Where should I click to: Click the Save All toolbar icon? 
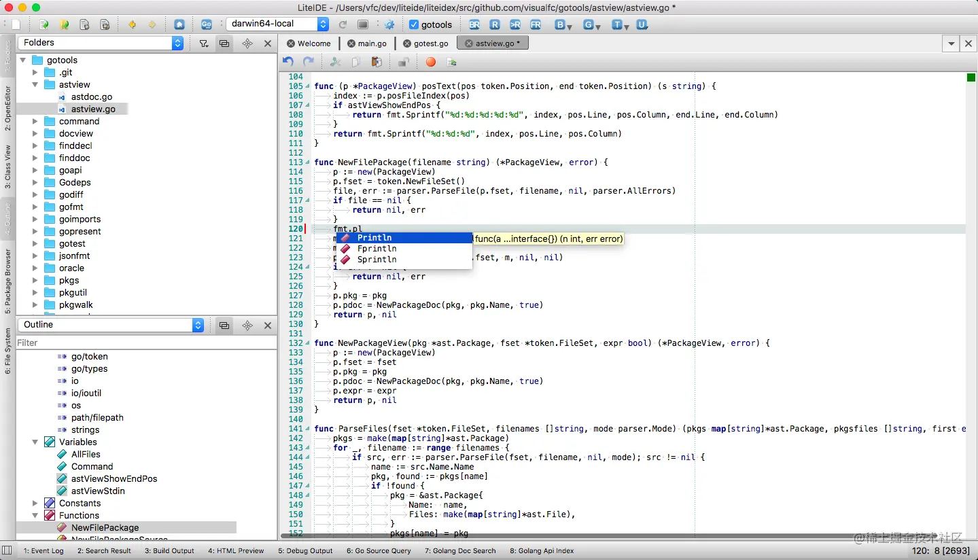[105, 24]
